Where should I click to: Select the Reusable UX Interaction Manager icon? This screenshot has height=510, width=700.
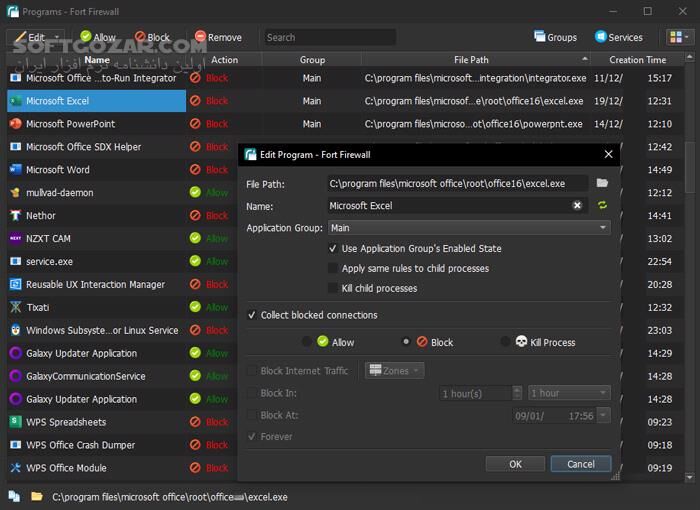click(x=16, y=284)
